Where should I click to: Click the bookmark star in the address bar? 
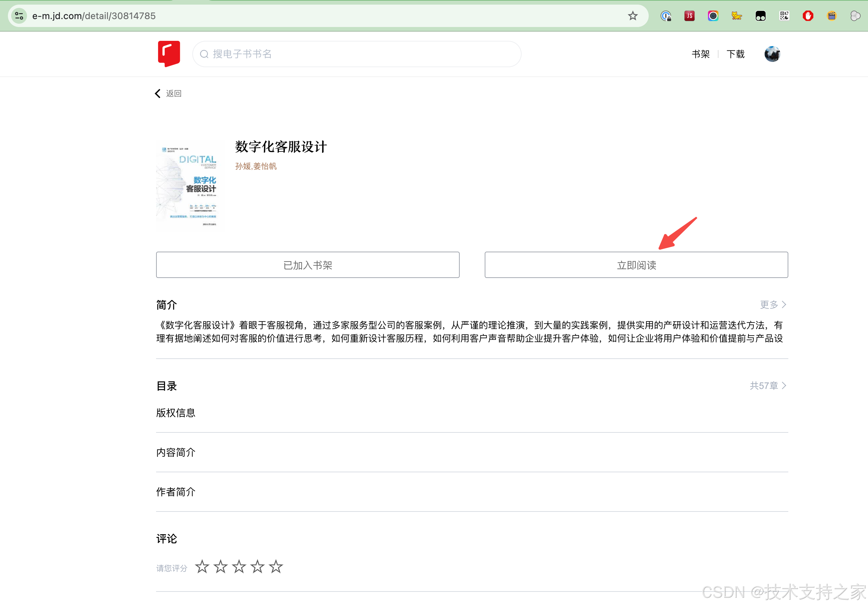633,16
